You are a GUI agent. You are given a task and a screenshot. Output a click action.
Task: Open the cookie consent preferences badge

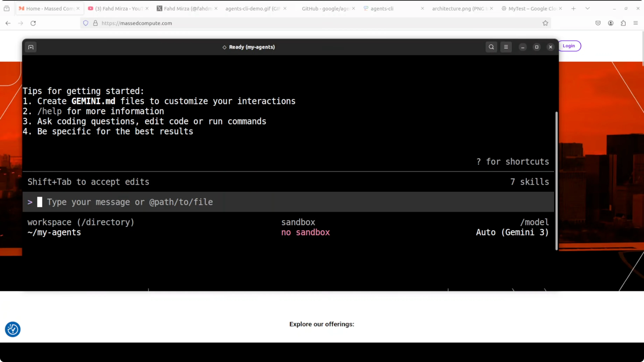[x=12, y=329]
